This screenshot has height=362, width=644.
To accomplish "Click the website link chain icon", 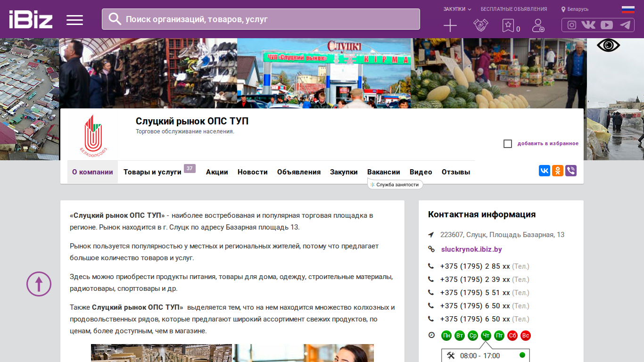I will pos(431,249).
